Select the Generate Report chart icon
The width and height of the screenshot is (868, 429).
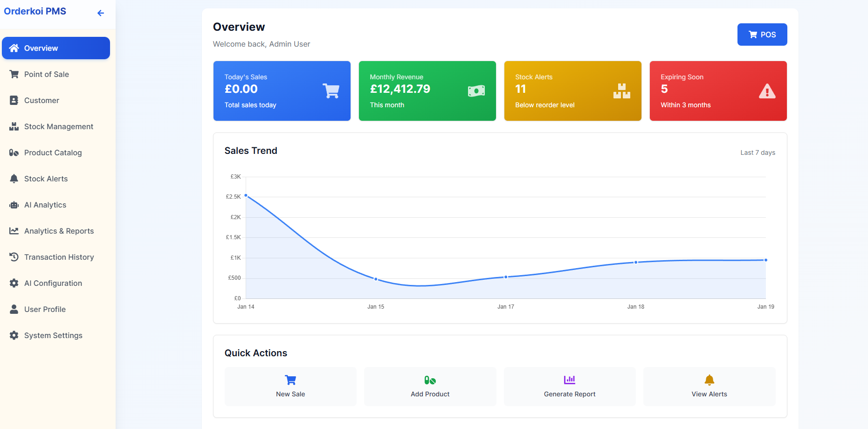569,380
